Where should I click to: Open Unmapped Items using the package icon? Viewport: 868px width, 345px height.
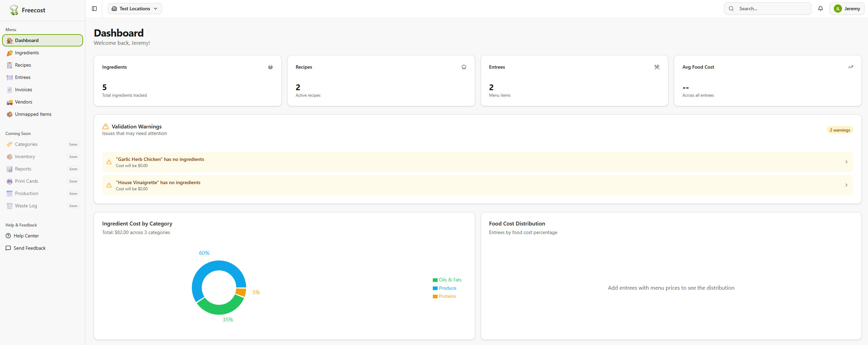coord(10,114)
